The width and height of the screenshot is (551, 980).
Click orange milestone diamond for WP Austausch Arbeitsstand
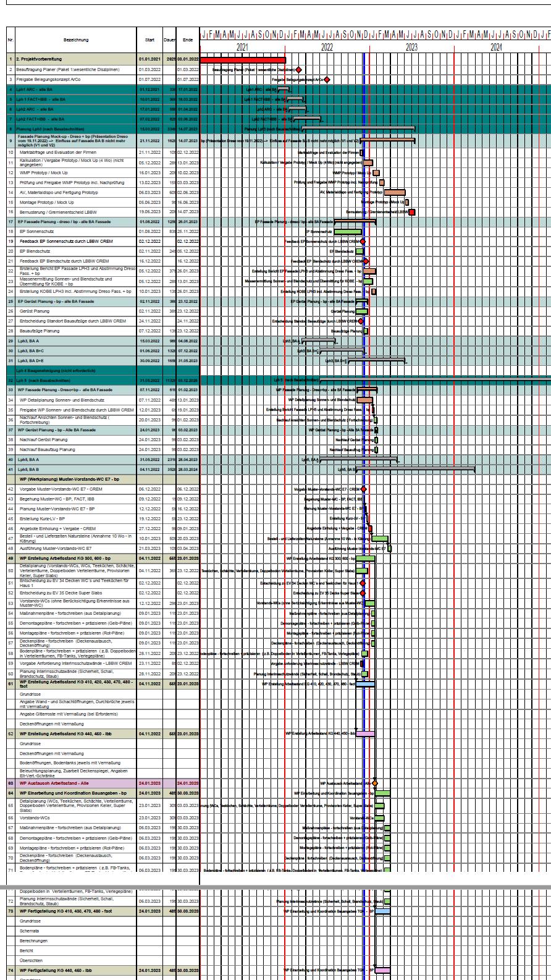pyautogui.click(x=374, y=784)
